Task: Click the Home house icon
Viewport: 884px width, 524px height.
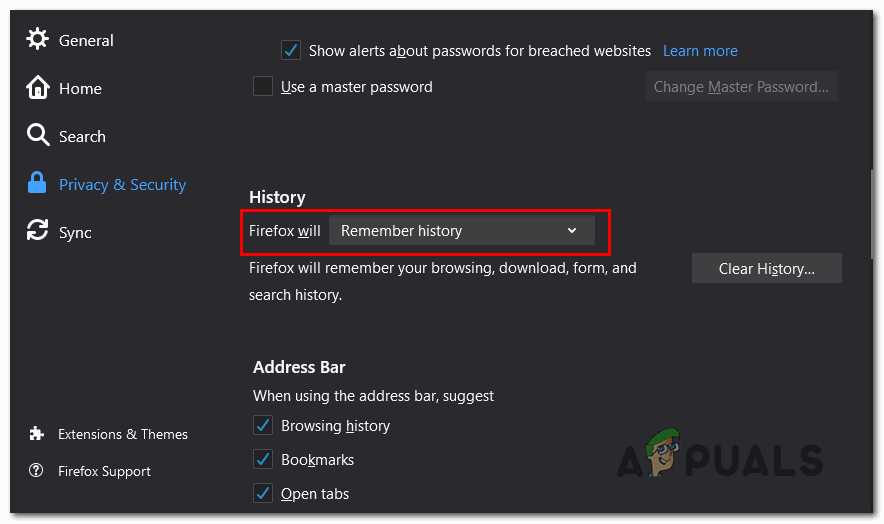Action: 38,88
